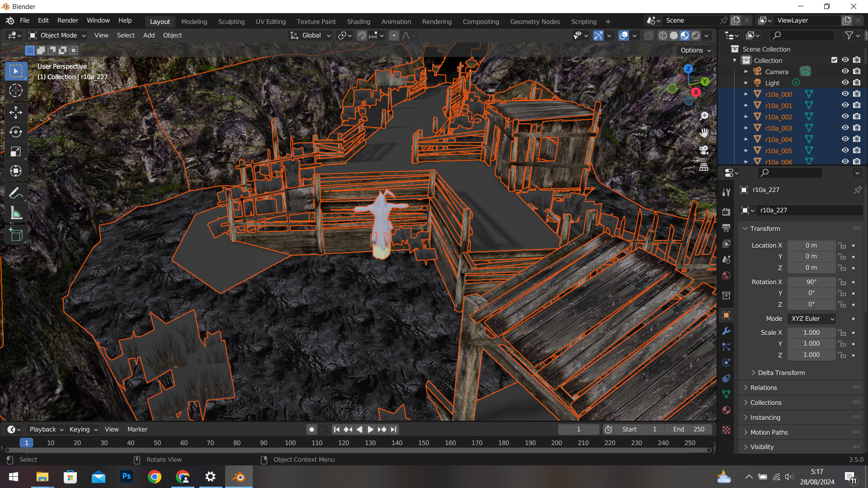Screen dimensions: 868x488
Task: Click the Scale Z value field
Action: 811,355
